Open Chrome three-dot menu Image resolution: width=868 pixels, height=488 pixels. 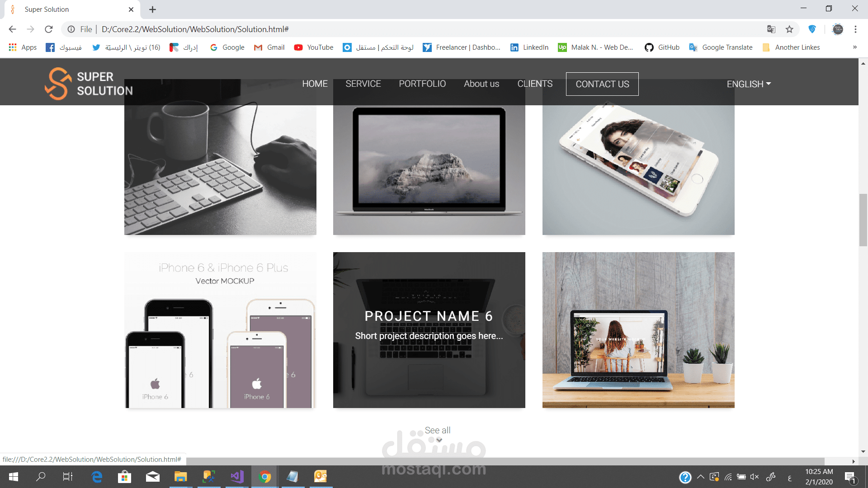[x=855, y=29]
